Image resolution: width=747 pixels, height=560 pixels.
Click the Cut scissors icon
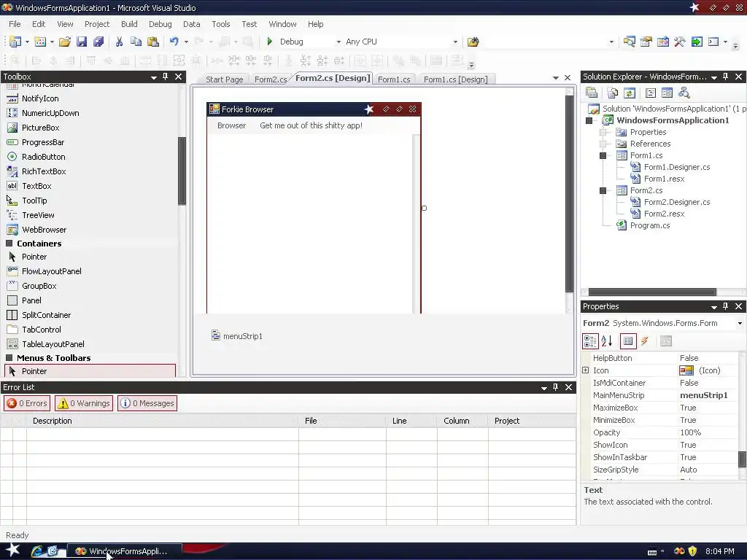click(119, 42)
